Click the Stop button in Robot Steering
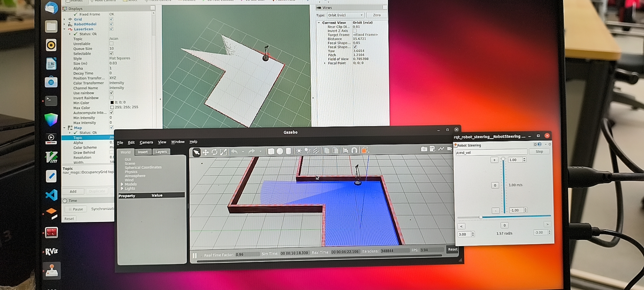 click(x=539, y=151)
